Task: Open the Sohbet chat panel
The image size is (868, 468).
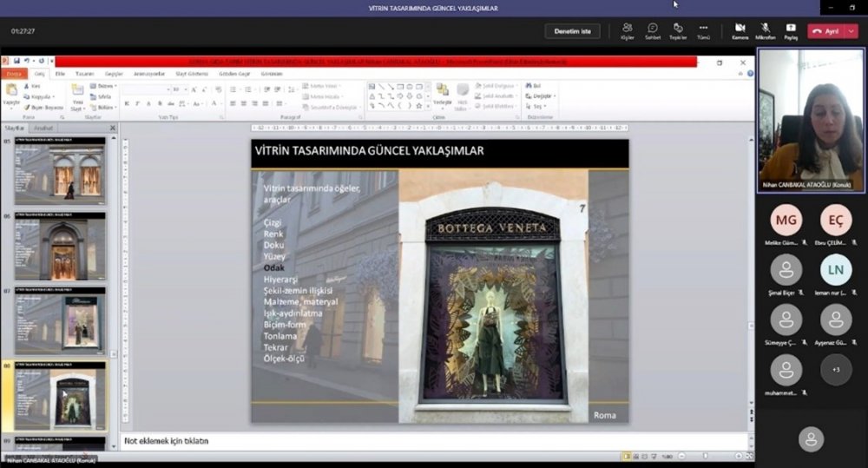Action: [x=653, y=31]
